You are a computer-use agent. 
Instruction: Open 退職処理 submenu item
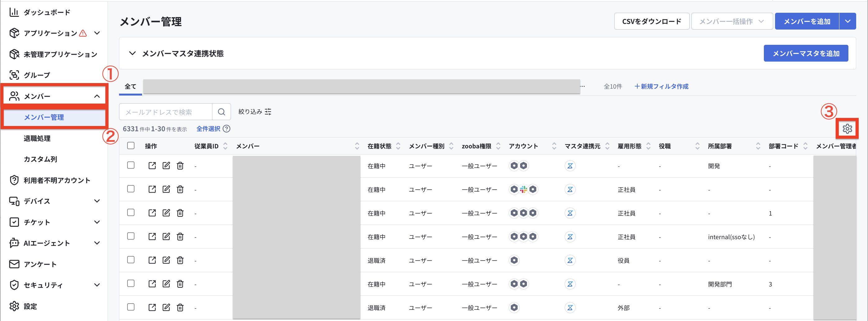pos(37,138)
